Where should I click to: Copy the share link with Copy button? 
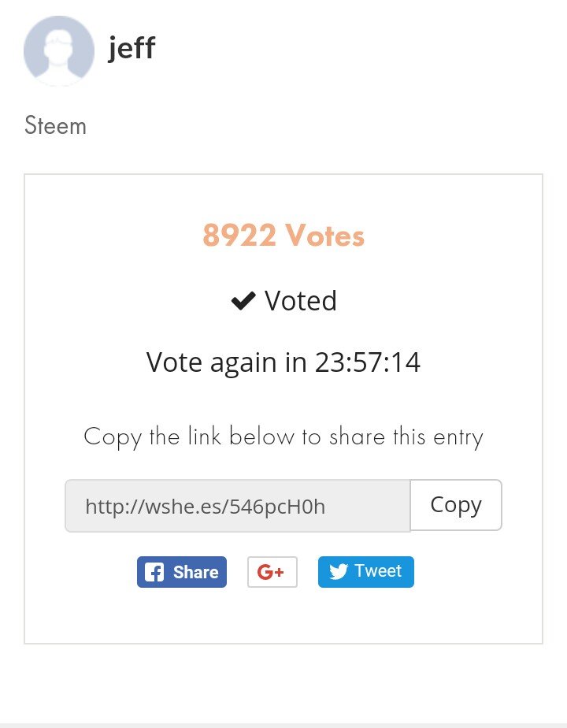456,505
